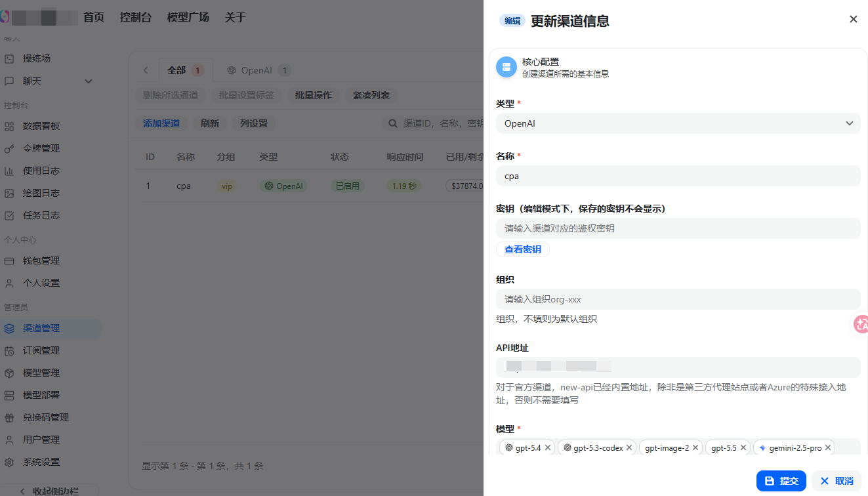The image size is (868, 496).
Task: Focus the 组织 org-xxx input field
Action: [678, 299]
